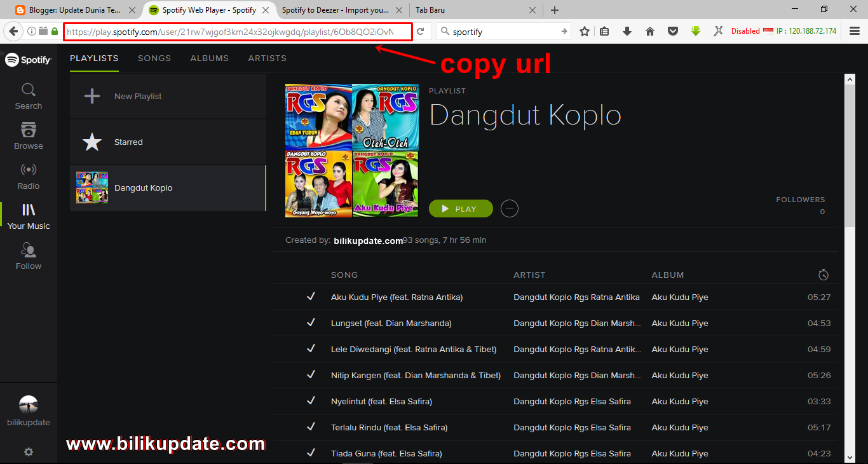The width and height of the screenshot is (868, 464).
Task: Open album link in Lungset row
Action: pyautogui.click(x=680, y=323)
